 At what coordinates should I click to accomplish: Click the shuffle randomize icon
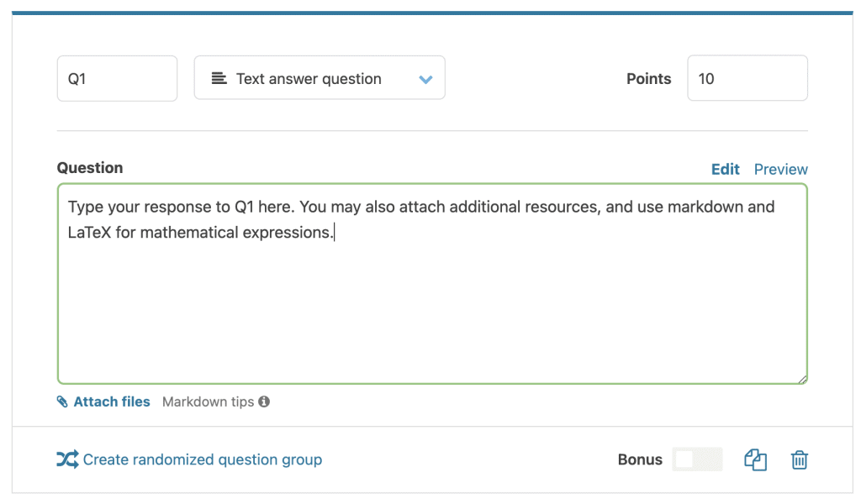[67, 459]
